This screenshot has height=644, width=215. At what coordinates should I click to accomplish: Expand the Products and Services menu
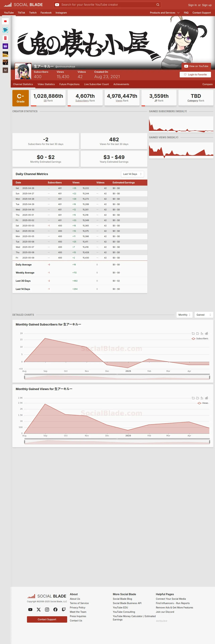[165, 13]
